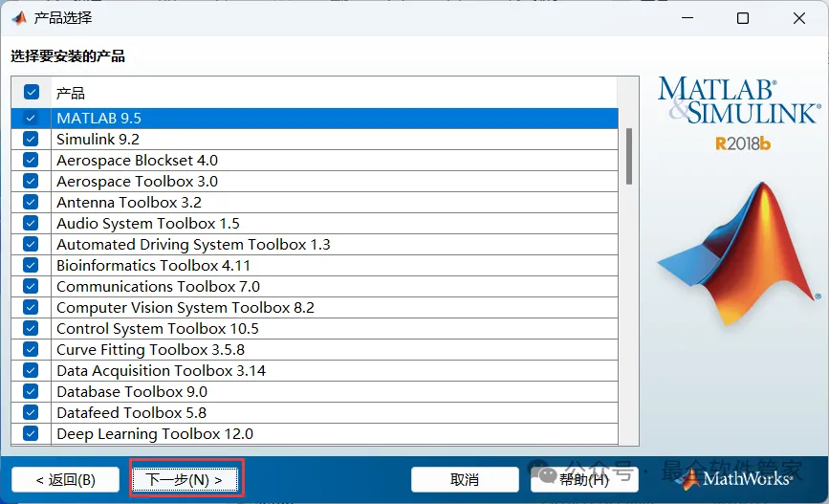Uncheck the Audio System Toolbox 1.5 checkbox
This screenshot has height=504, width=829.
[x=31, y=223]
